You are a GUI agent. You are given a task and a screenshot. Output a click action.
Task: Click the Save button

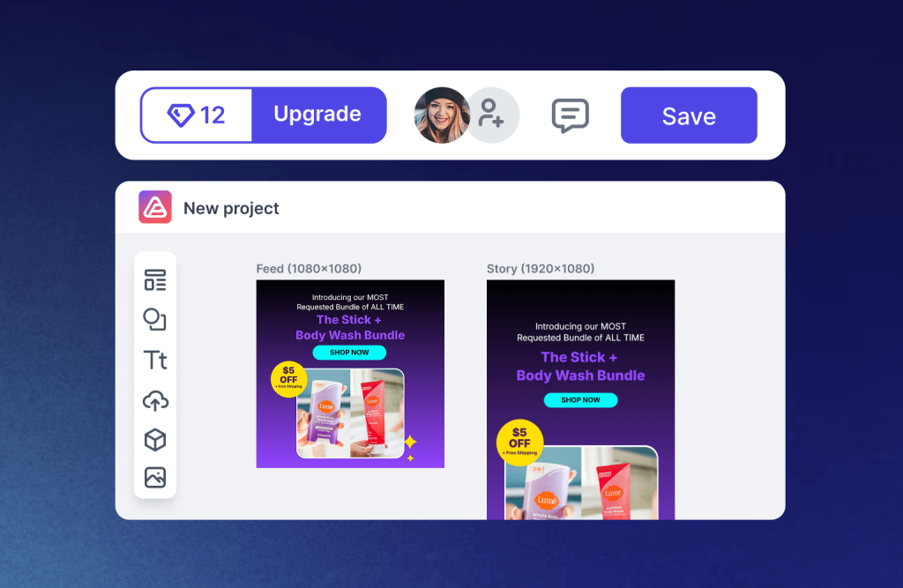[689, 115]
